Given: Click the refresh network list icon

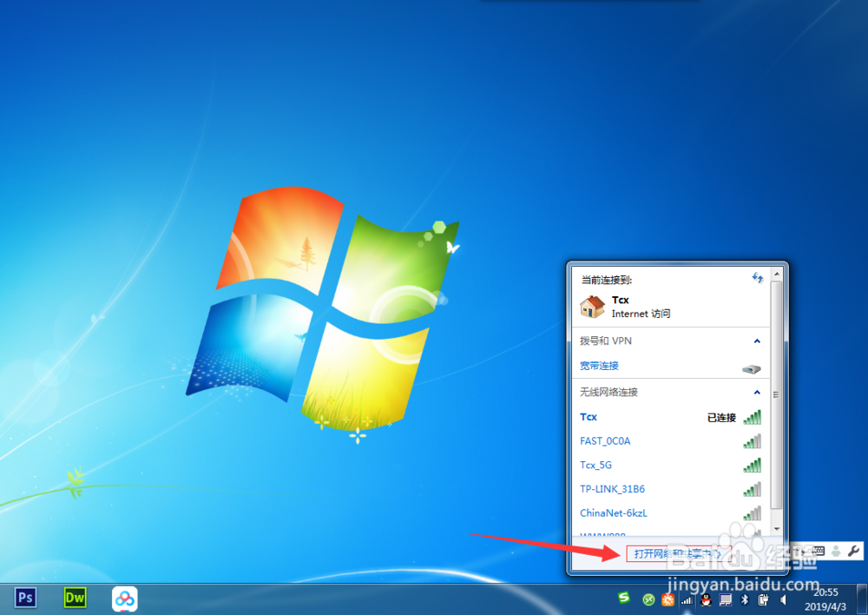Looking at the screenshot, I should pos(757,278).
